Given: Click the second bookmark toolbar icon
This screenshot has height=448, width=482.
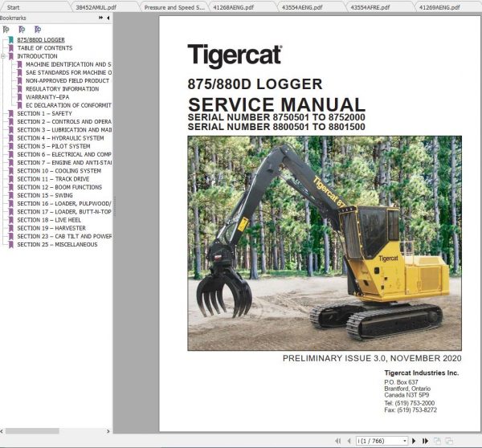Looking at the screenshot, I should (x=22, y=30).
